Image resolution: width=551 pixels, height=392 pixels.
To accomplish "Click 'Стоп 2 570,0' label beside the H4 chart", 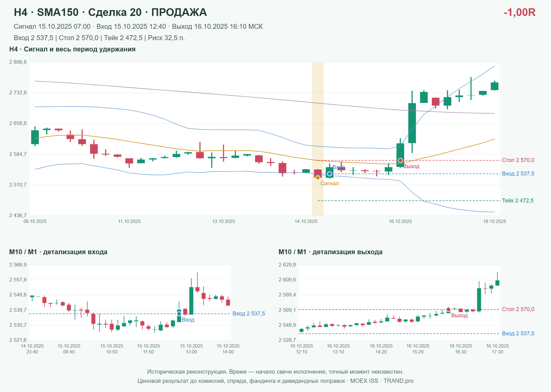I will point(518,160).
